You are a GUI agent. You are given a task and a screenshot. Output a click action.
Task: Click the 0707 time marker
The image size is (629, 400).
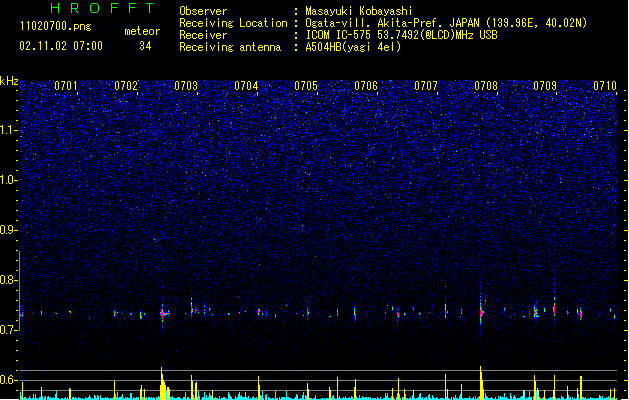(x=426, y=86)
